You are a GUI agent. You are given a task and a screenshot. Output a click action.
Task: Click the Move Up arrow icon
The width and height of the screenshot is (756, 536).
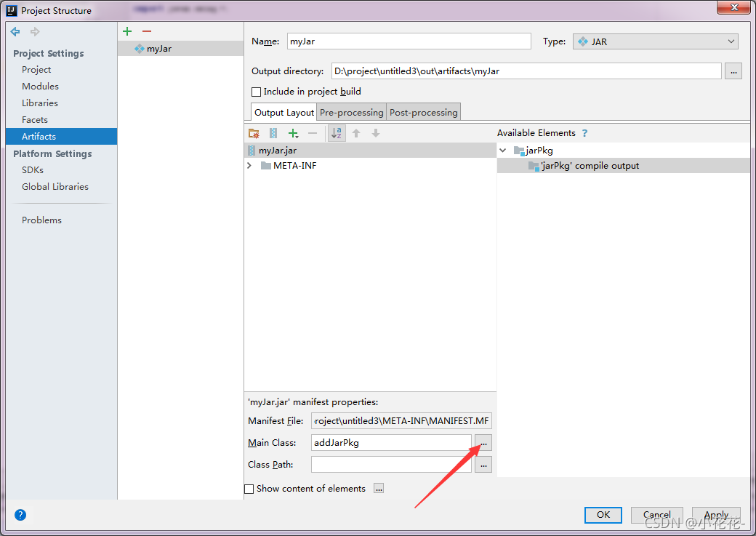(356, 133)
